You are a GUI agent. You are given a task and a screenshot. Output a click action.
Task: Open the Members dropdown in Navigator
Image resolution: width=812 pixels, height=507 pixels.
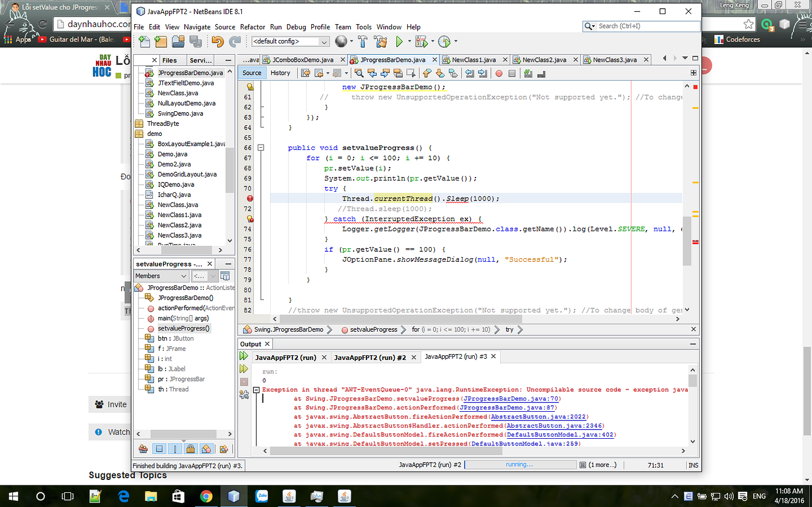click(160, 275)
